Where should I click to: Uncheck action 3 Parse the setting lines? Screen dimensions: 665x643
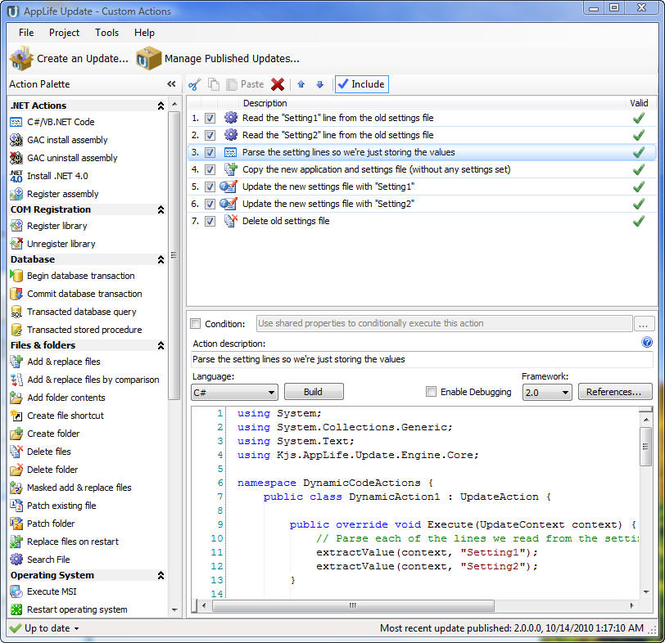210,152
